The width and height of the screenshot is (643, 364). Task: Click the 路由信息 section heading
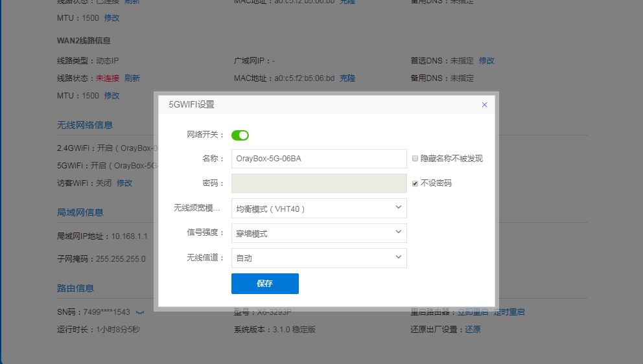pos(75,288)
